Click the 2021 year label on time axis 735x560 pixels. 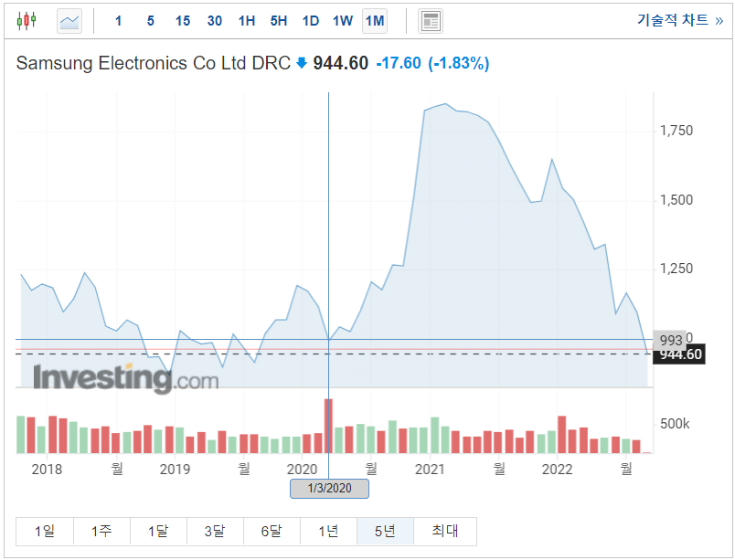[430, 470]
